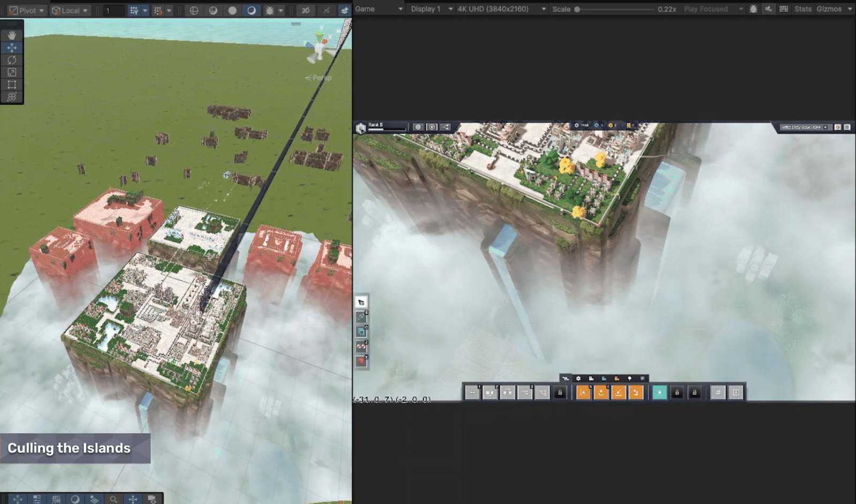Screen dimensions: 856x504
Task: Toggle 2D mode in Scene view
Action: (305, 10)
